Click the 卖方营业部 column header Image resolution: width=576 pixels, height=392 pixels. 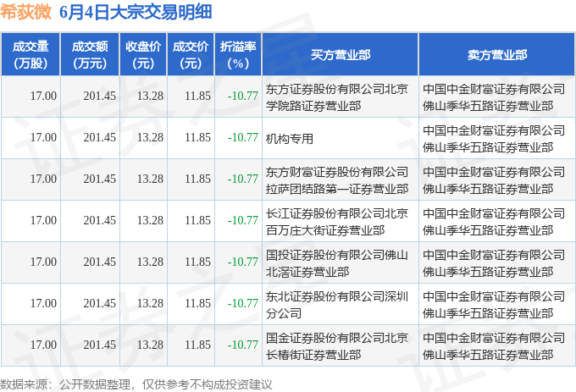click(497, 55)
